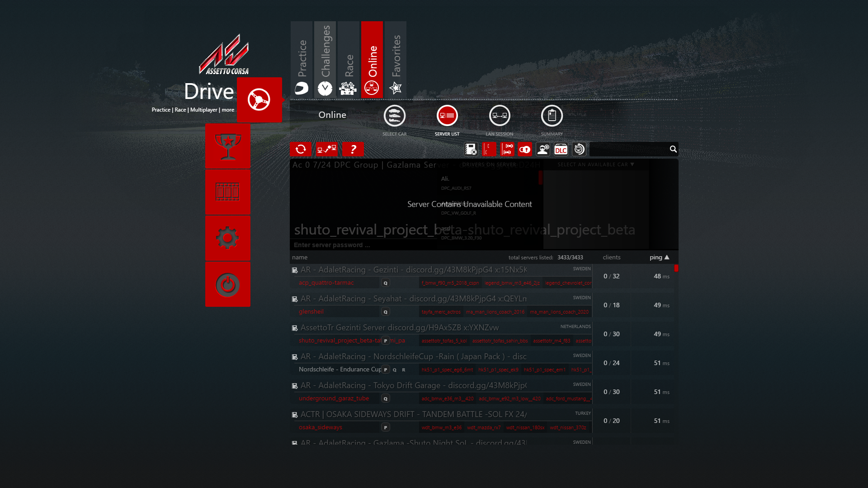Click the server password input field

click(407, 245)
